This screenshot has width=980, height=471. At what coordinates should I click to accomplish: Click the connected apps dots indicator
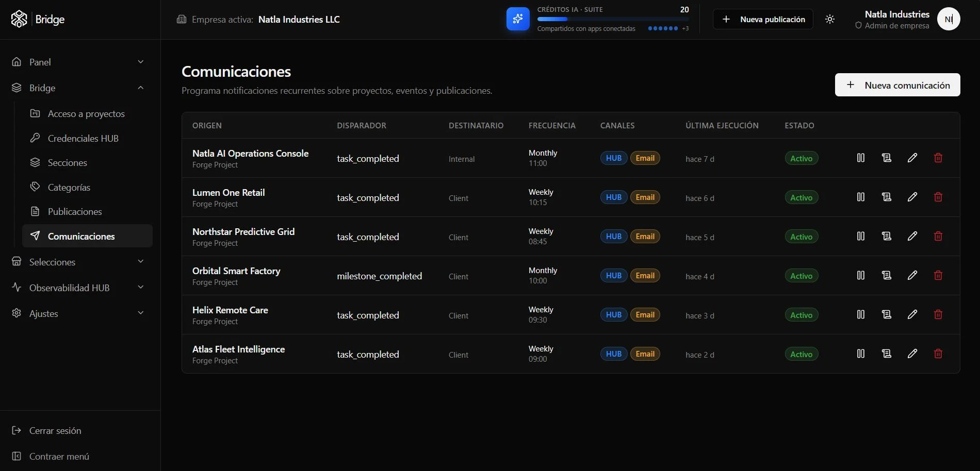coord(663,28)
